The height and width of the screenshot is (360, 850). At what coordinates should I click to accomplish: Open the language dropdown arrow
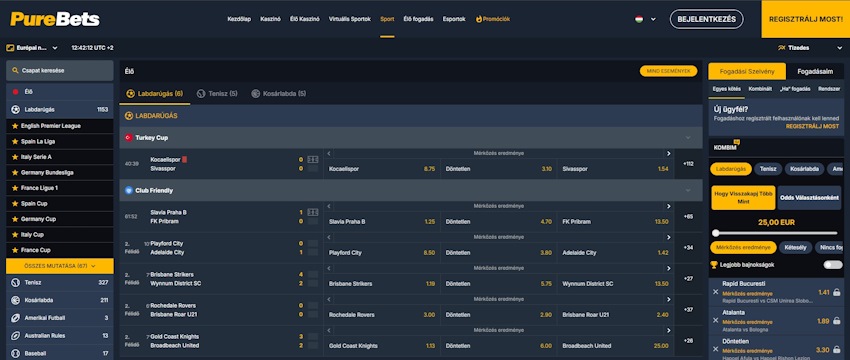653,19
